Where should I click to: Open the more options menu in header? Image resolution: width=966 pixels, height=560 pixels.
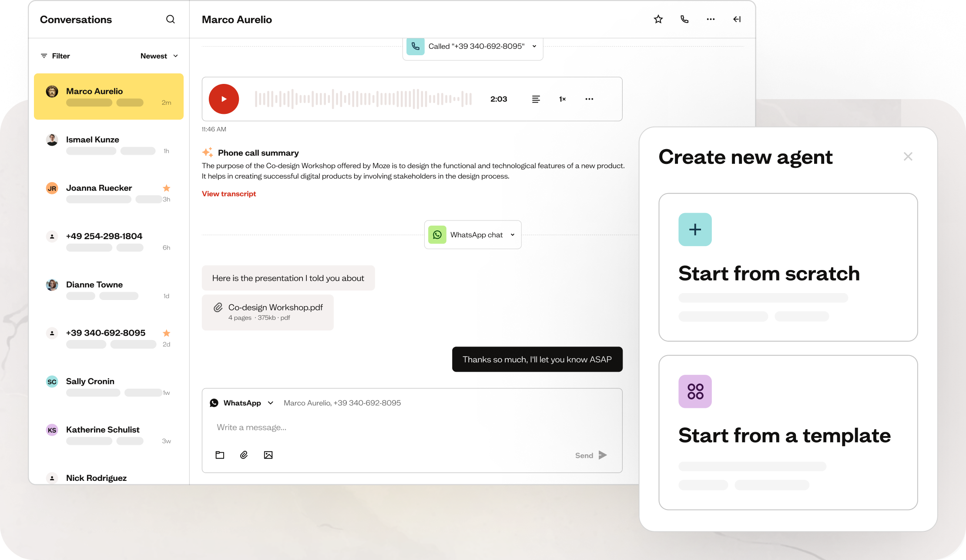click(711, 19)
